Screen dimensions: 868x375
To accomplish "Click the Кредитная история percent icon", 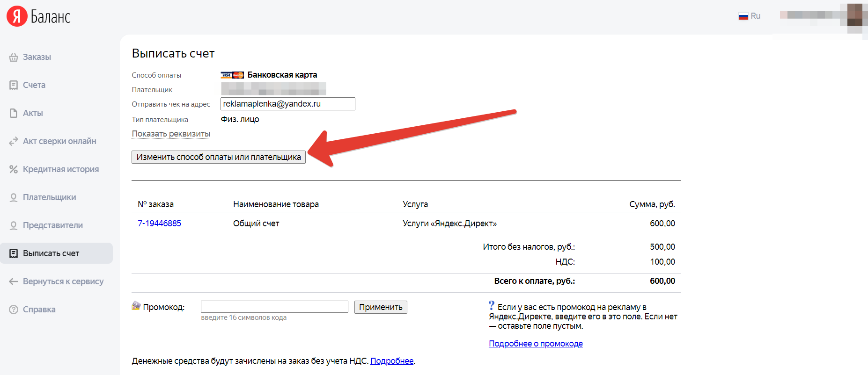I will coord(14,169).
